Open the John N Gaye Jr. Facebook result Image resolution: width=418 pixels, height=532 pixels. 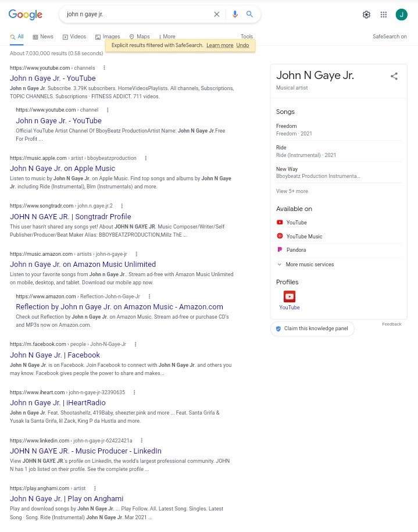coord(55,355)
